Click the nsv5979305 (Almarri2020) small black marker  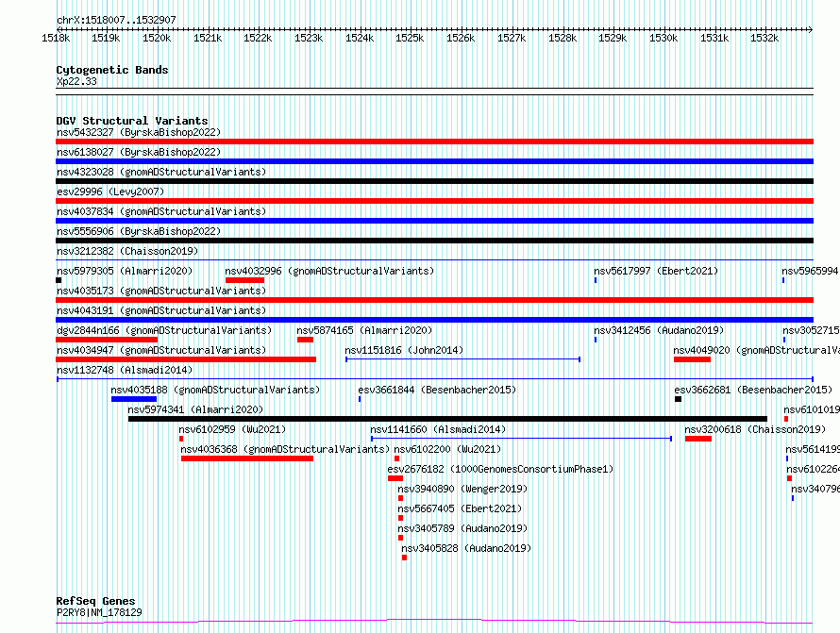click(x=59, y=280)
